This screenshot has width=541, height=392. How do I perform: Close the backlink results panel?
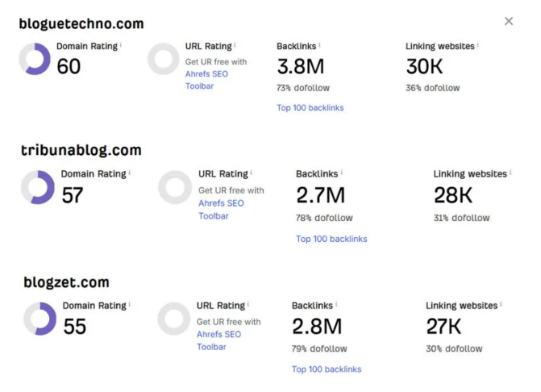(509, 21)
